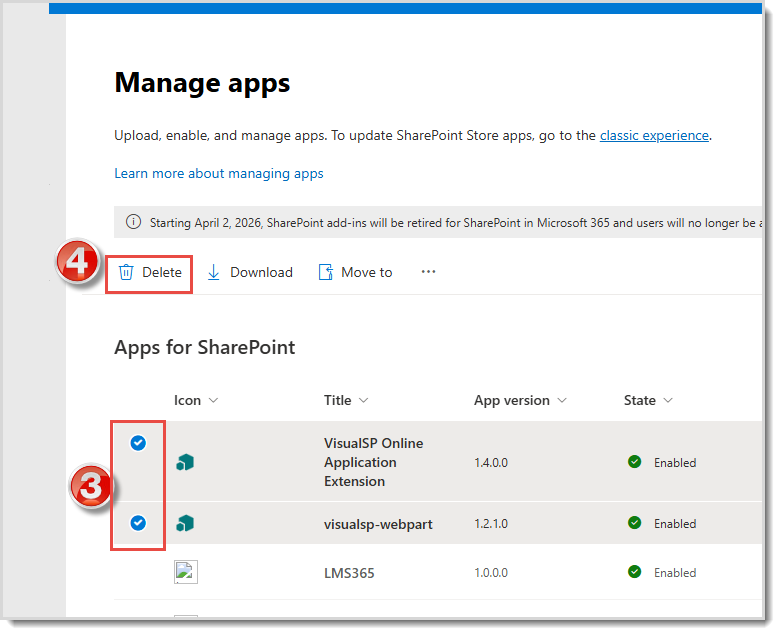
Task: Click the visualsp-webpart title text
Action: [x=378, y=524]
